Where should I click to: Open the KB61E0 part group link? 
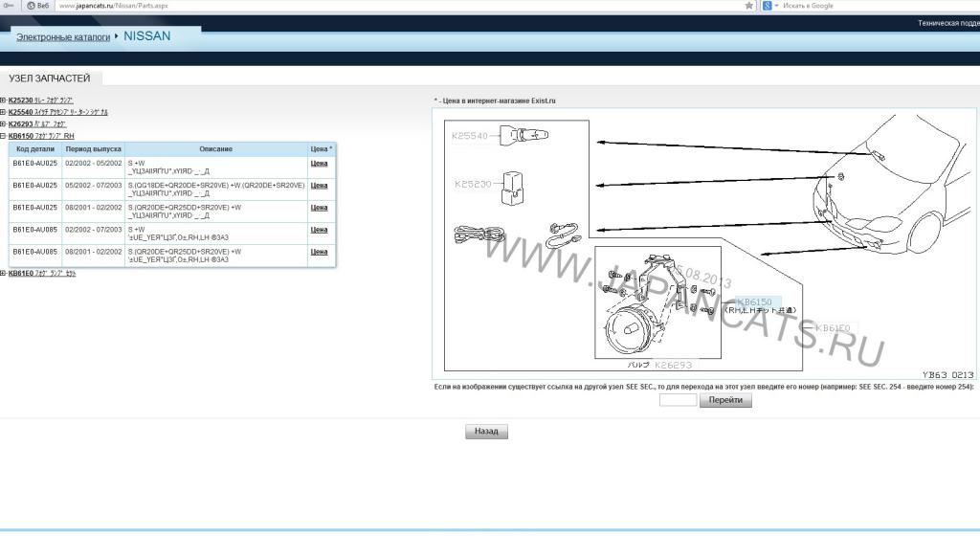coord(42,273)
